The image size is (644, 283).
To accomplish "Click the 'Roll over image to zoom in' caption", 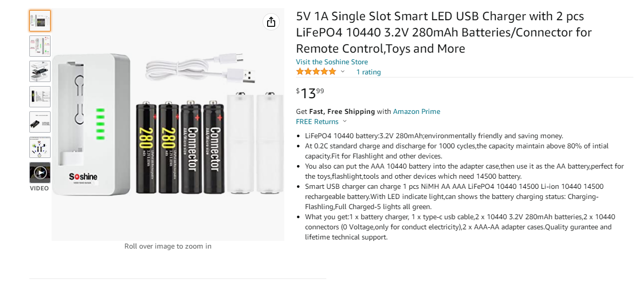I will (168, 246).
